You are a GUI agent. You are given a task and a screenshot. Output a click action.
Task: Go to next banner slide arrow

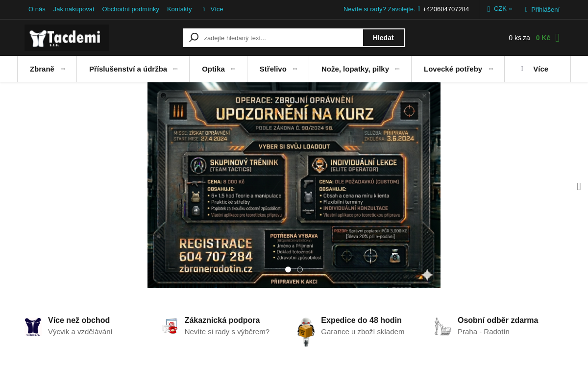click(579, 186)
